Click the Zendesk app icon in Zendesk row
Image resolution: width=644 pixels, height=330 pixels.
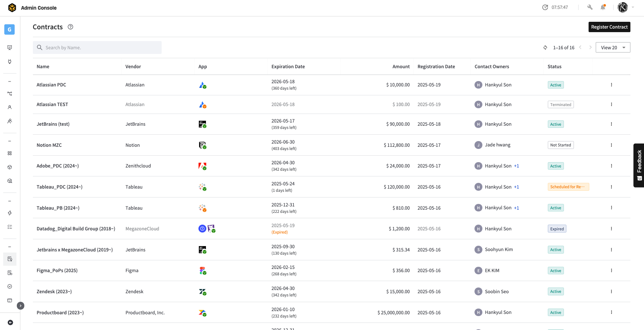[x=202, y=292]
